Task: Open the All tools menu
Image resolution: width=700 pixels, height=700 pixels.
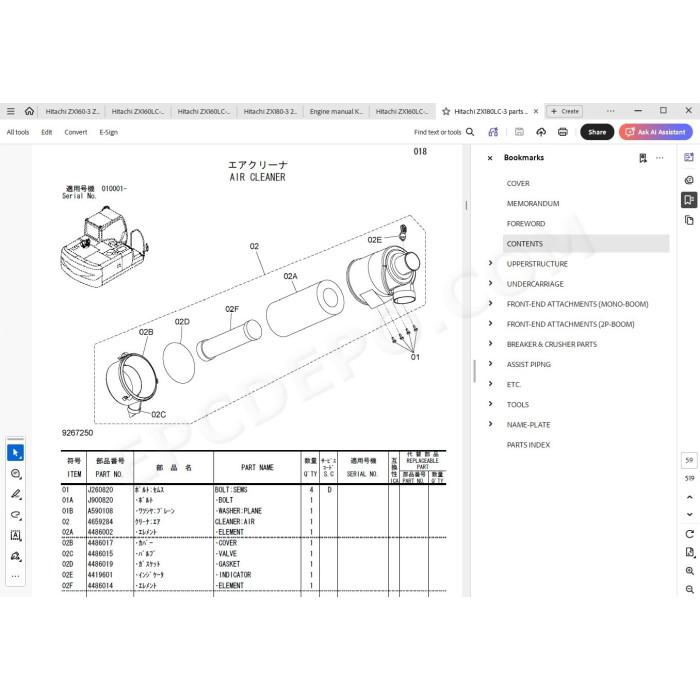Action: tap(18, 132)
